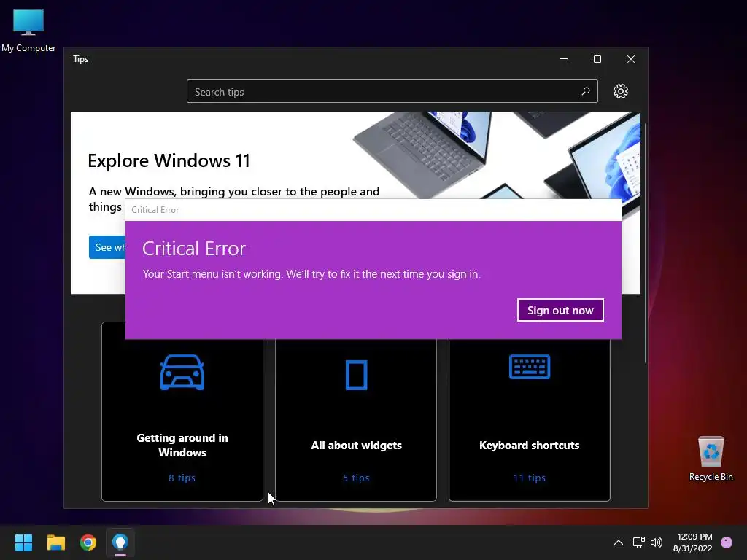Maximize the Tips window
This screenshot has width=747, height=560.
click(x=597, y=59)
